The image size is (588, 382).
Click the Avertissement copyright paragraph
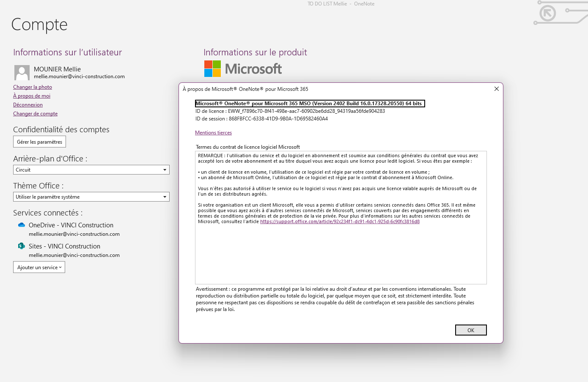coord(335,299)
